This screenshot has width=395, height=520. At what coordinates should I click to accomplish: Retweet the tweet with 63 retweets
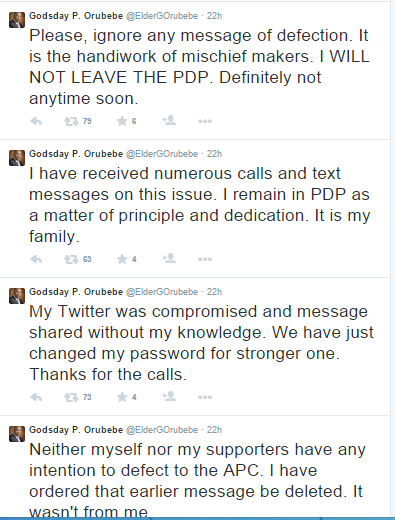coord(71,259)
